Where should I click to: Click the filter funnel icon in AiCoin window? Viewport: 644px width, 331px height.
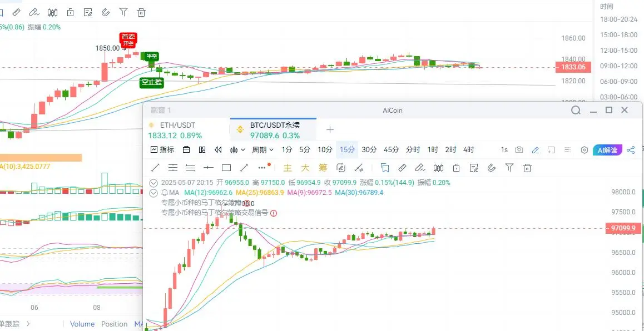pyautogui.click(x=510, y=167)
